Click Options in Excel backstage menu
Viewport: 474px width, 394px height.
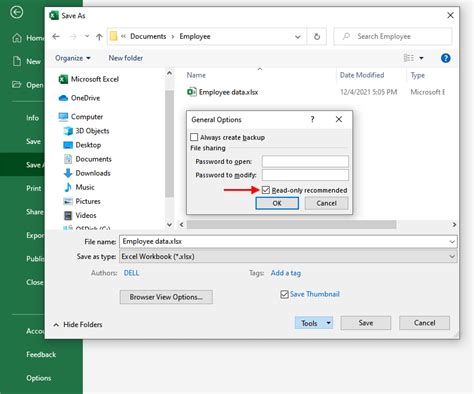pos(39,378)
